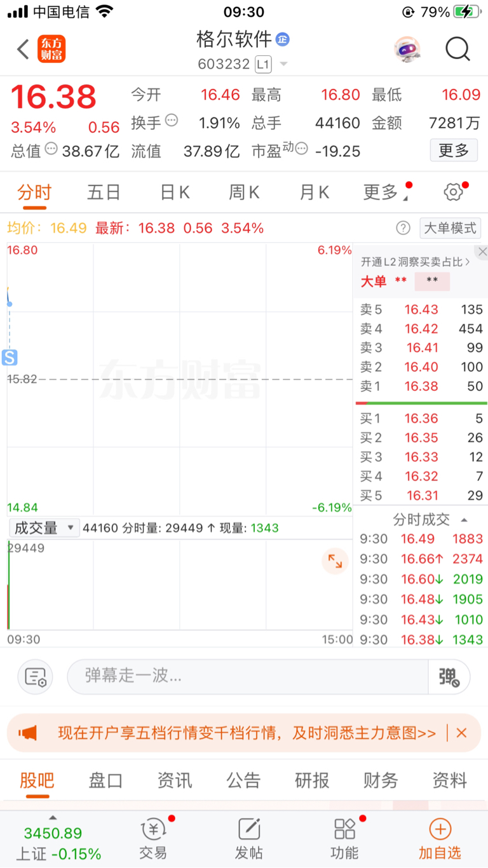Switch to the 月K chart tab
This screenshot has height=868, width=488.
point(315,192)
